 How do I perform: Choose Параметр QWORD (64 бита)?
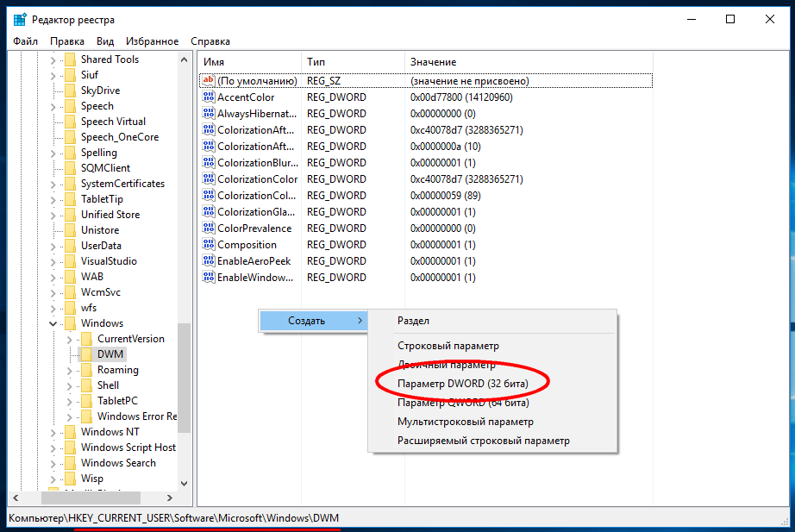click(x=492, y=403)
